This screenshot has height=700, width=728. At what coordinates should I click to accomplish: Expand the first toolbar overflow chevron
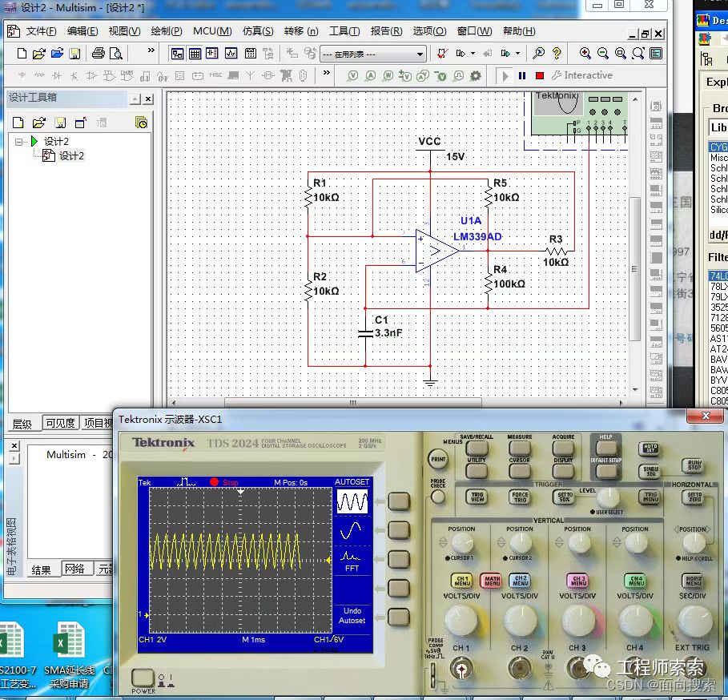[x=151, y=50]
